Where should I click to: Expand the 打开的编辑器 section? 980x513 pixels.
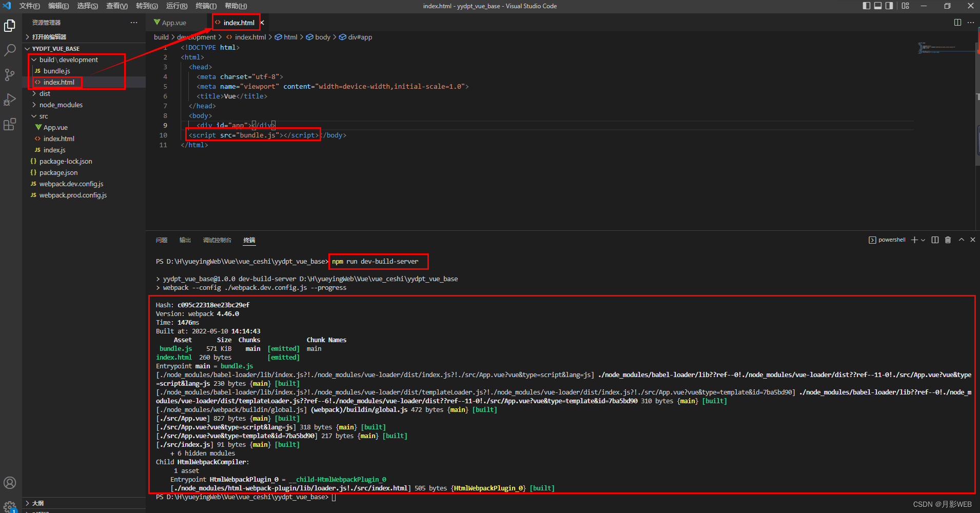[x=84, y=37]
